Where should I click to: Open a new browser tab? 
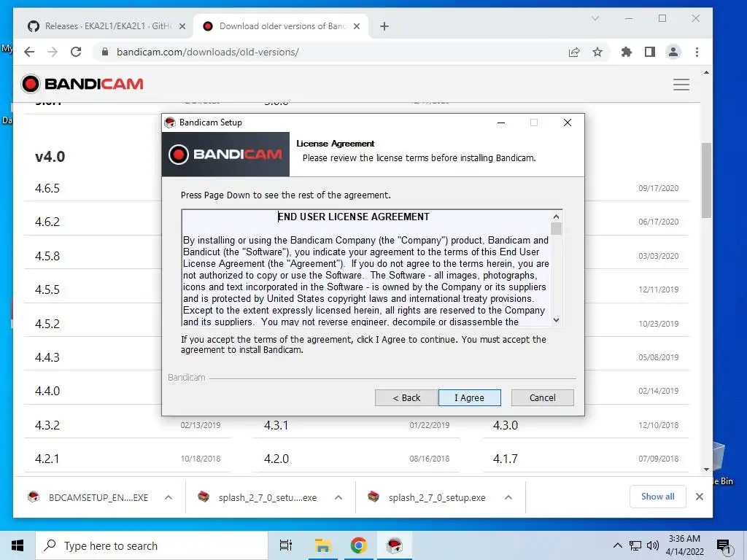coord(384,26)
